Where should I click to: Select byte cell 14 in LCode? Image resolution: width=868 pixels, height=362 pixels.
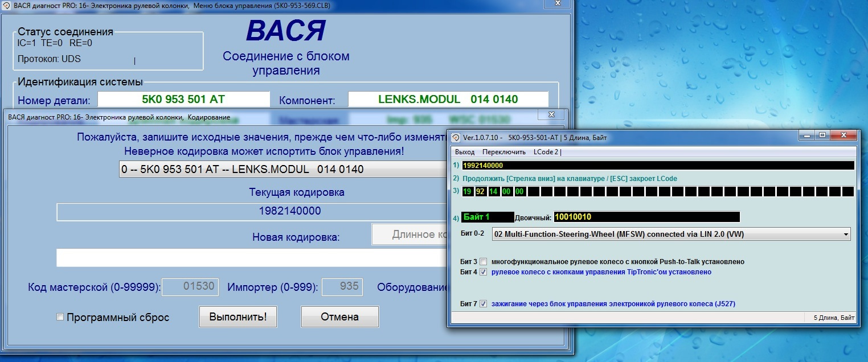click(494, 191)
